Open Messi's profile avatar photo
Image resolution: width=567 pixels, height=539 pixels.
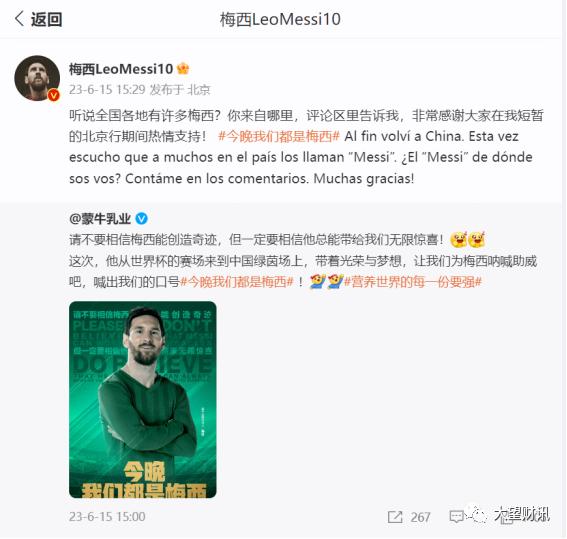click(37, 78)
